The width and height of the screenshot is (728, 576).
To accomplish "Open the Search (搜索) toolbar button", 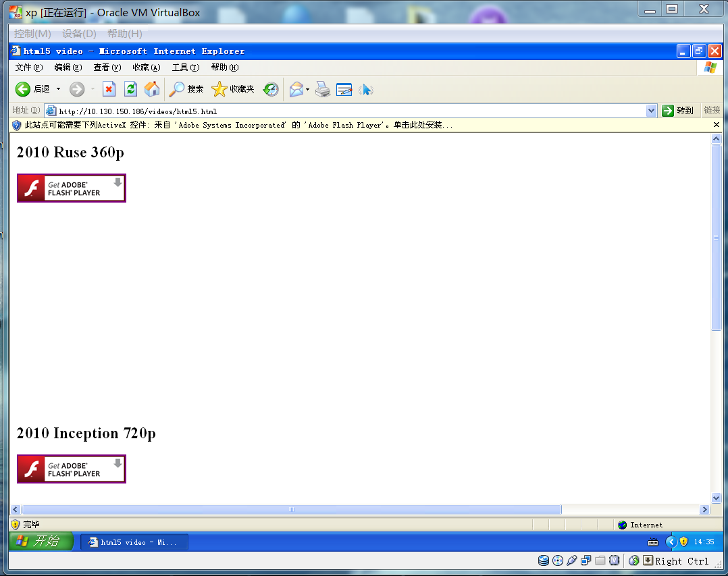I will click(x=186, y=89).
